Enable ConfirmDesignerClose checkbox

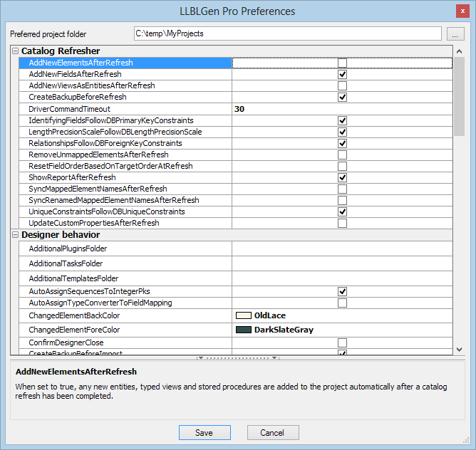click(342, 342)
